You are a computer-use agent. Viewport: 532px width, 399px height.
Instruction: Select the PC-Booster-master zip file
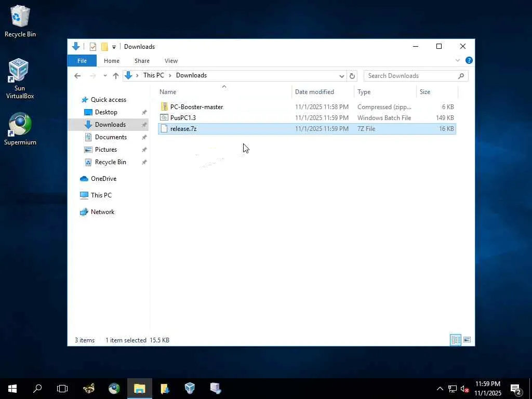pyautogui.click(x=307, y=107)
